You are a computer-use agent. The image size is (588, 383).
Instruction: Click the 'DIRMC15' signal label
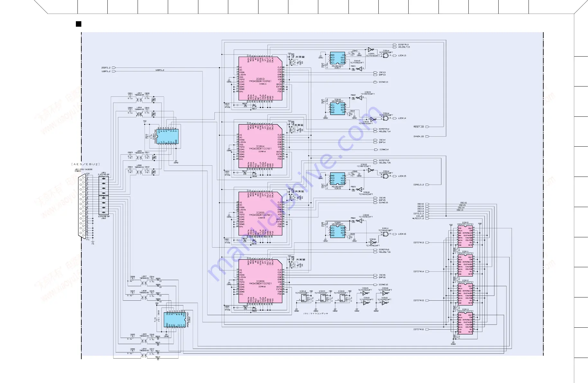point(384,203)
